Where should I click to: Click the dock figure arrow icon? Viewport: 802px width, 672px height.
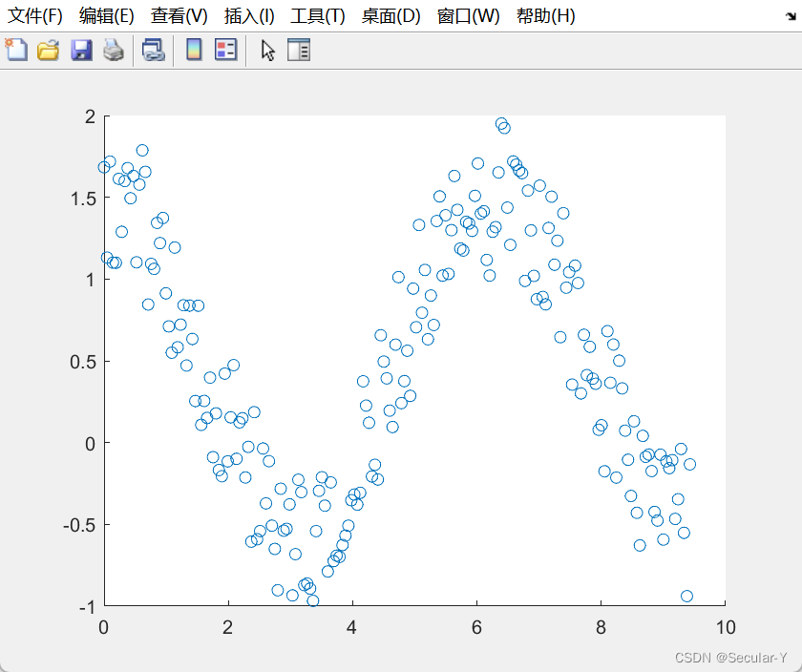point(791,16)
